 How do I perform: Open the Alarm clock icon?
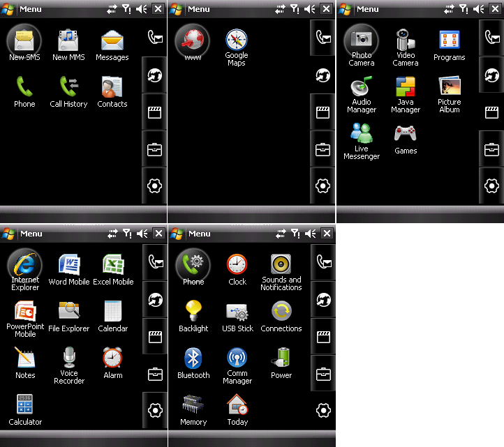coord(112,358)
